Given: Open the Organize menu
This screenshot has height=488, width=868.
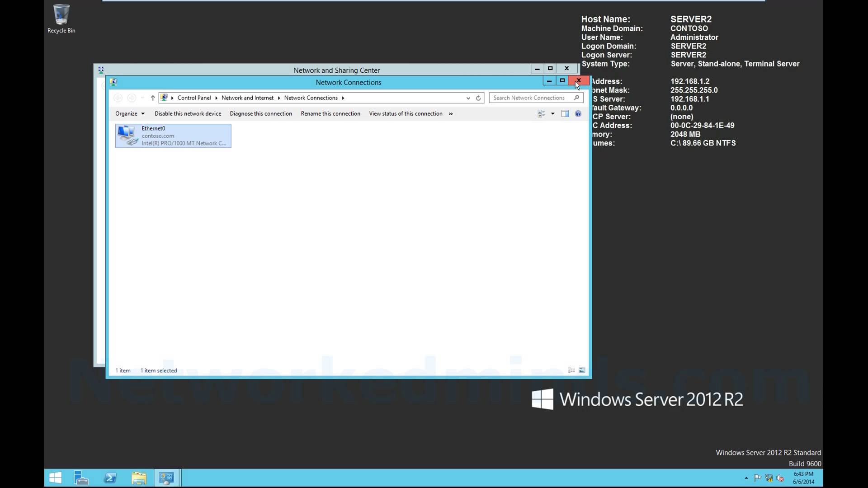Looking at the screenshot, I should pos(130,113).
